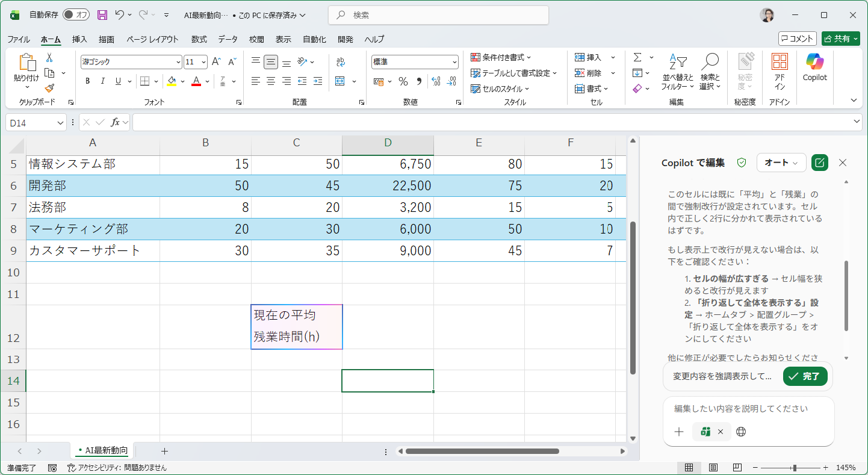Start a new Copilot chat icon

(x=819, y=163)
